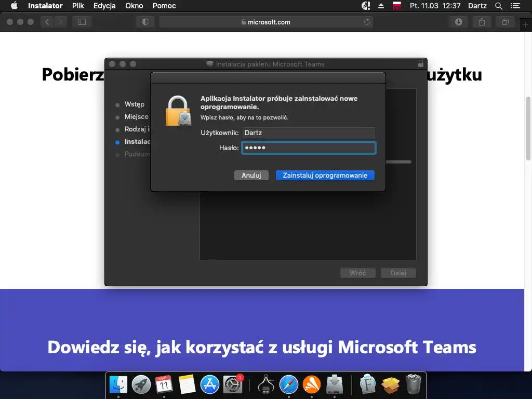
Task: Open Notification Center list icon
Action: pos(515,6)
